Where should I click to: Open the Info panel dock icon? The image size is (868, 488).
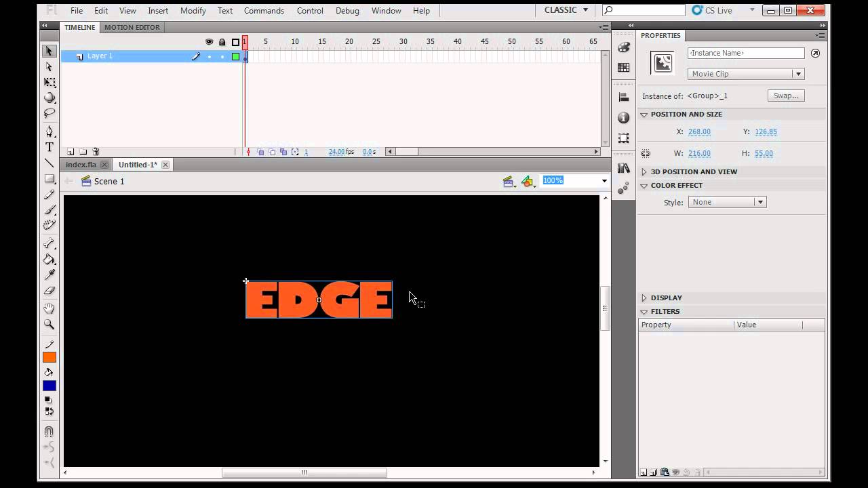pyautogui.click(x=624, y=118)
